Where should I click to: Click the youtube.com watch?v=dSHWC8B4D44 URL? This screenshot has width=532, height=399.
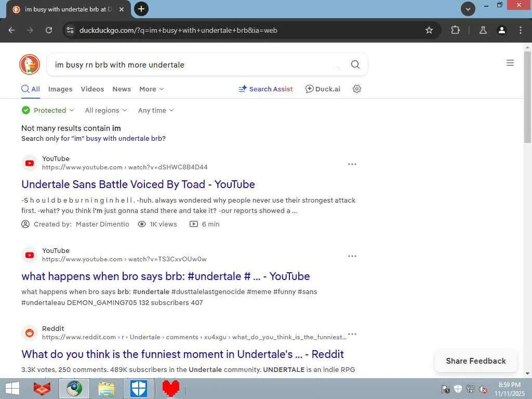pyautogui.click(x=125, y=167)
